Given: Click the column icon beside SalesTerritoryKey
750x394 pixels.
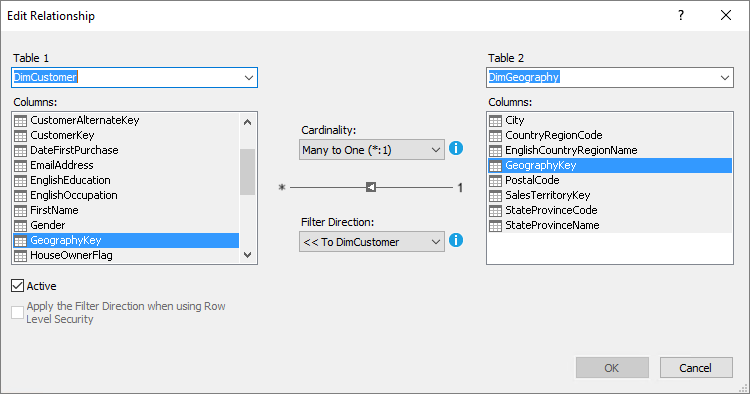Looking at the screenshot, I should (x=496, y=196).
